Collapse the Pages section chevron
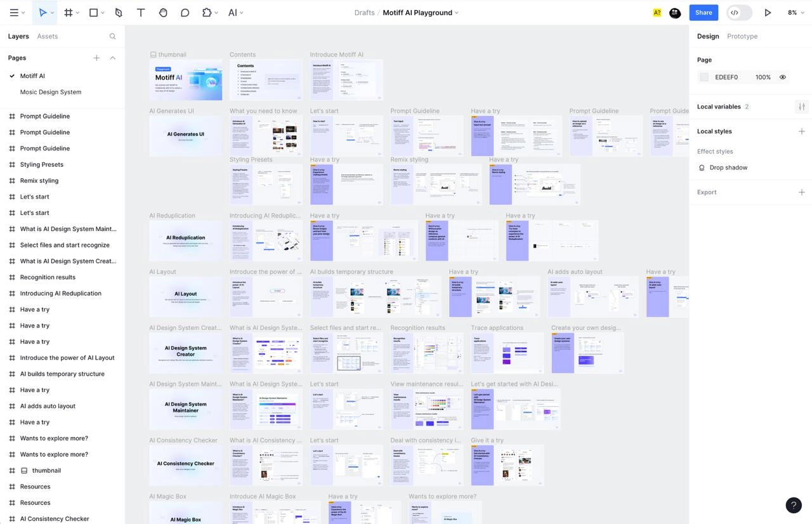This screenshot has width=812, height=524. pos(113,58)
